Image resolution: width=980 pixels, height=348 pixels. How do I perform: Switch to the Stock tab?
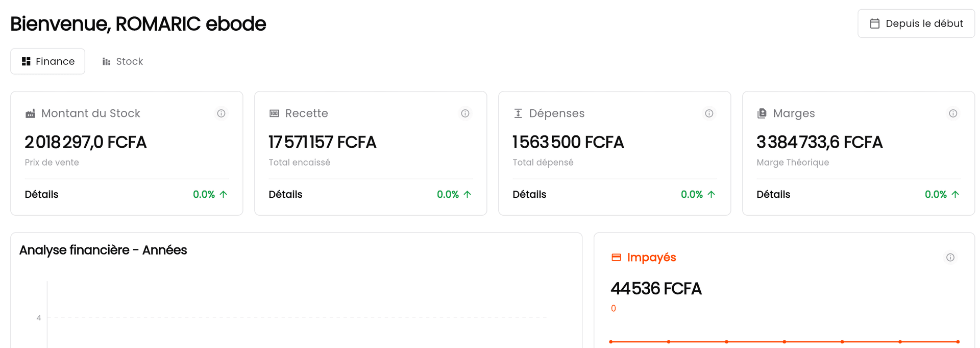pyautogui.click(x=122, y=61)
